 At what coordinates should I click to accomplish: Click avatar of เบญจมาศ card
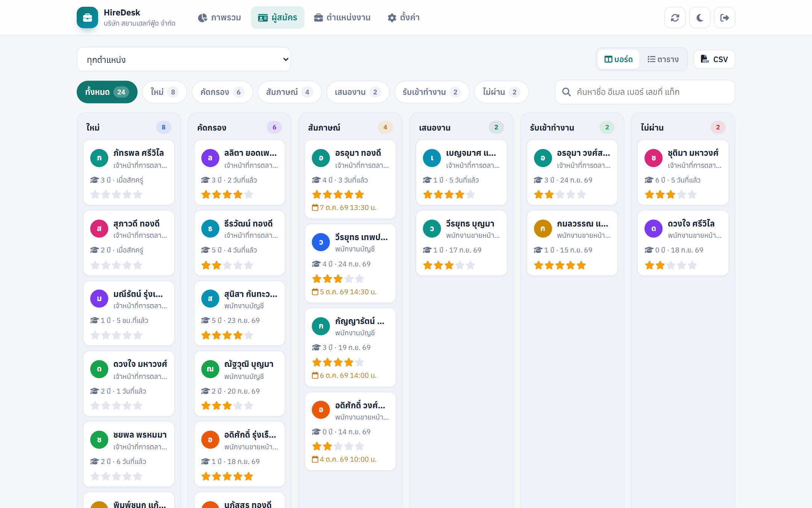pos(432,158)
